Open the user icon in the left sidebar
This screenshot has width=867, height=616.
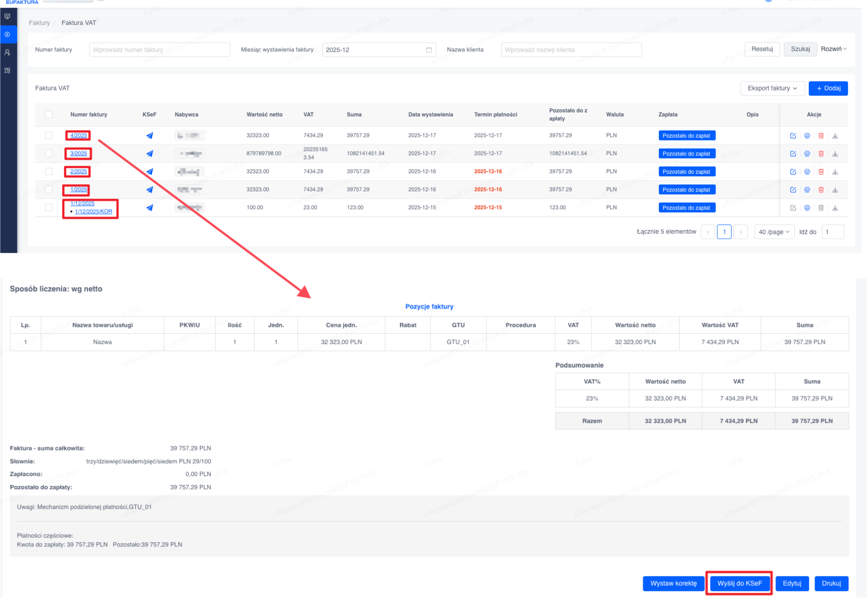tap(7, 52)
